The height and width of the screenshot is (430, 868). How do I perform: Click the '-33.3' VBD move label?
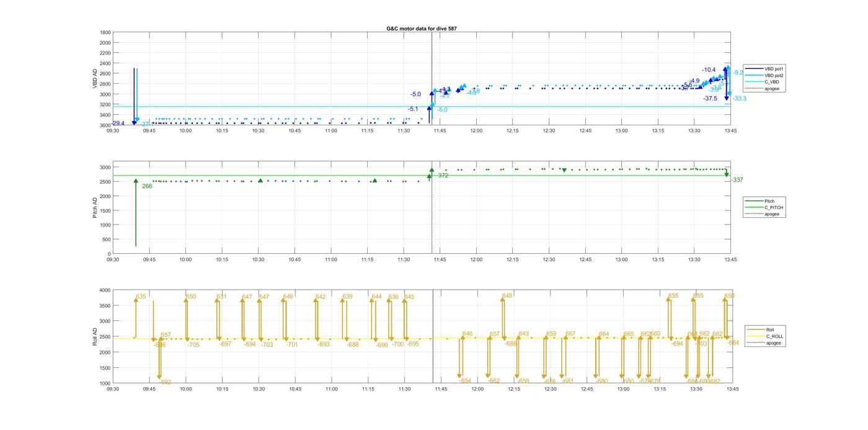739,99
